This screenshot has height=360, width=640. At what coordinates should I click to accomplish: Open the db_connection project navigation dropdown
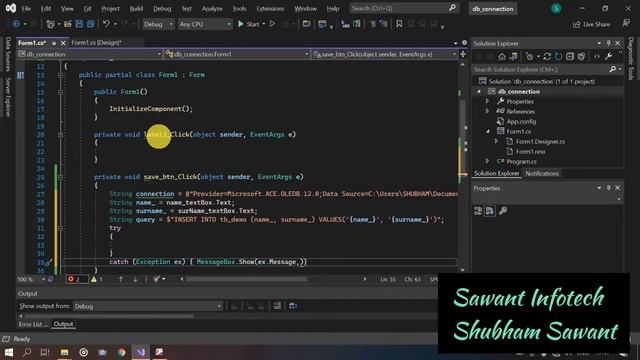(89, 54)
